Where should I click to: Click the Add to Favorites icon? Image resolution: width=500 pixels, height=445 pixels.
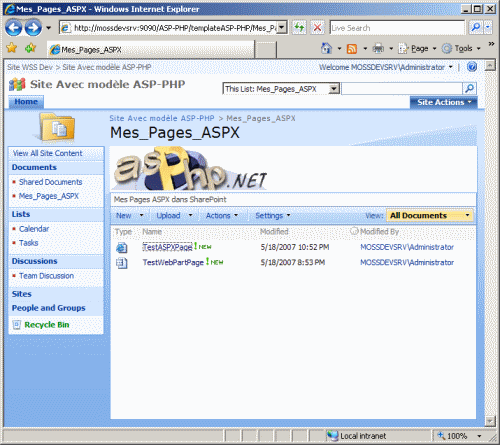[30, 48]
